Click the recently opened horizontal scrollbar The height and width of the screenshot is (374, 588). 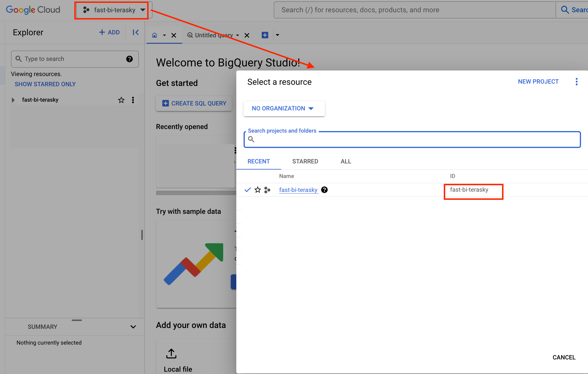(196, 193)
